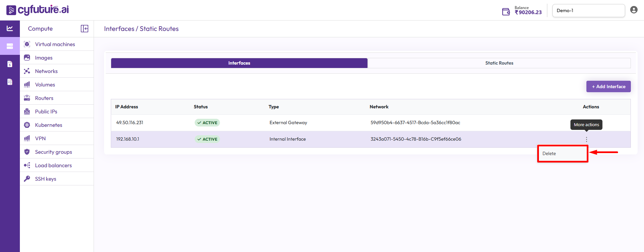Choose Delete from the actions menu

tap(549, 153)
